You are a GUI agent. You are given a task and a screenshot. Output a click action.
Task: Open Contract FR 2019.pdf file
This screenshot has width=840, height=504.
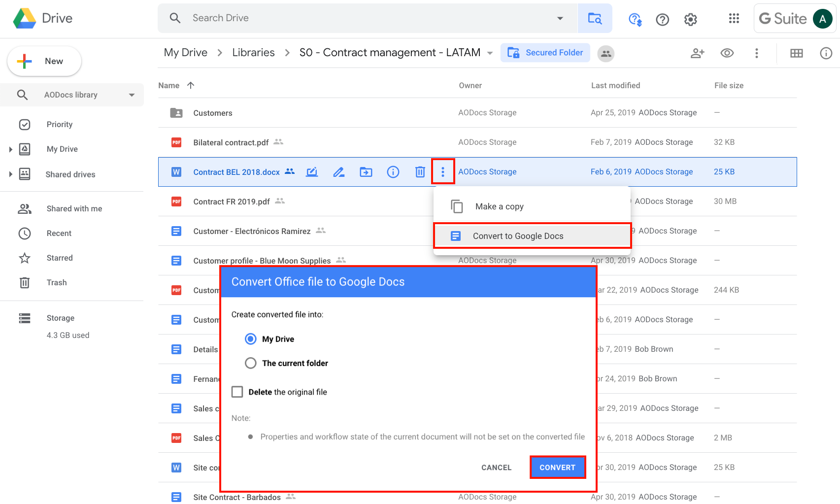point(232,202)
